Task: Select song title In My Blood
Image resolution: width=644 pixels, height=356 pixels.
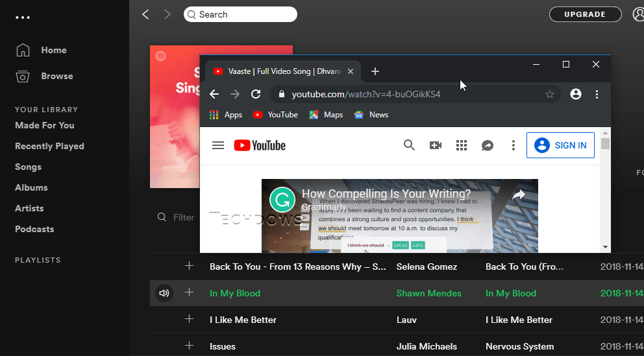Action: point(235,293)
